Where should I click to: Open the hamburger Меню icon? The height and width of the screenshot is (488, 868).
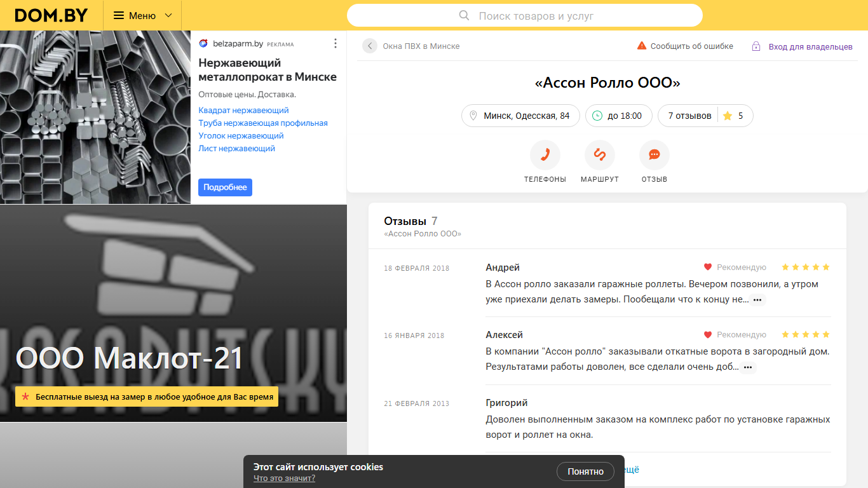click(x=119, y=15)
